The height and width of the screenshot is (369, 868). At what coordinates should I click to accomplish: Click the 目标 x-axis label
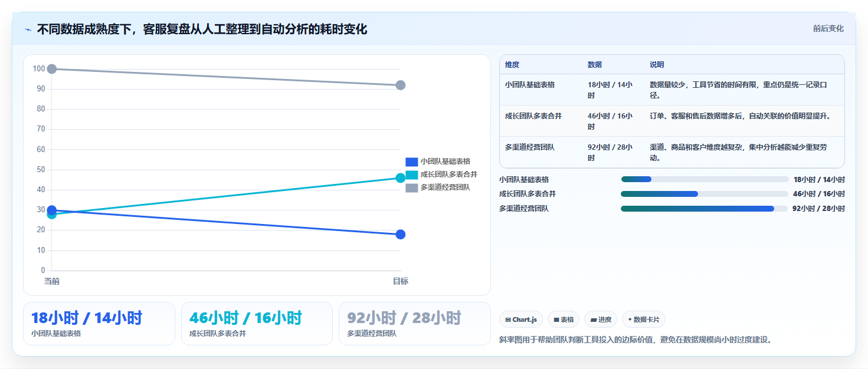pyautogui.click(x=401, y=281)
